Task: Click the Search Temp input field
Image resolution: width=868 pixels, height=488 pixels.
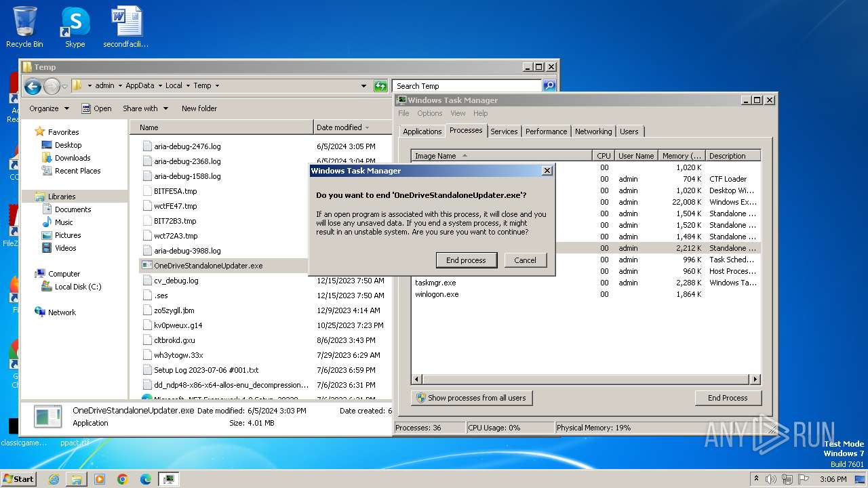Action: [467, 86]
